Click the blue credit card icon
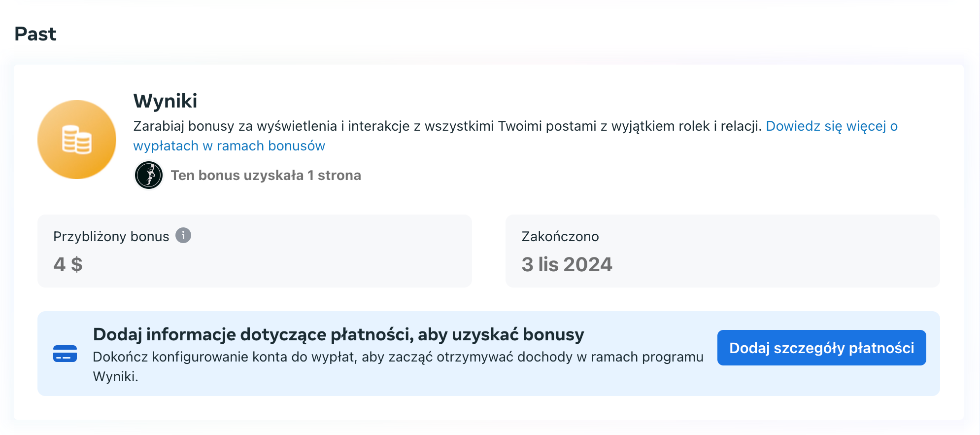Screen dimensions: 980x435 (65, 354)
